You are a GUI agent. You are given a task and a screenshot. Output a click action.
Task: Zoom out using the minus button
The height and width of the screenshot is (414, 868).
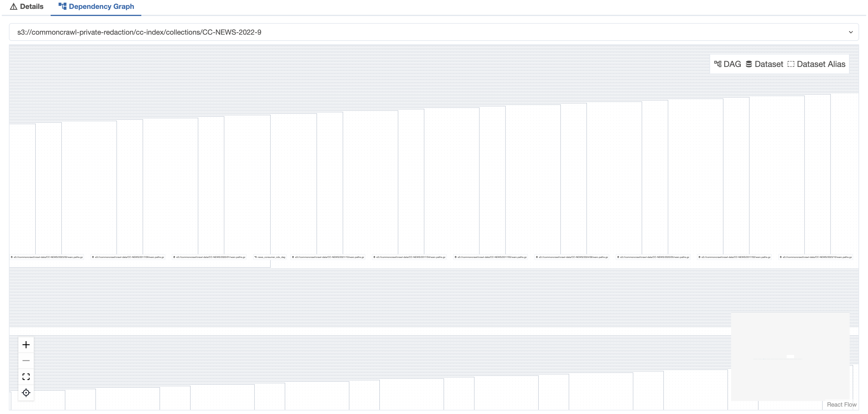tap(26, 360)
